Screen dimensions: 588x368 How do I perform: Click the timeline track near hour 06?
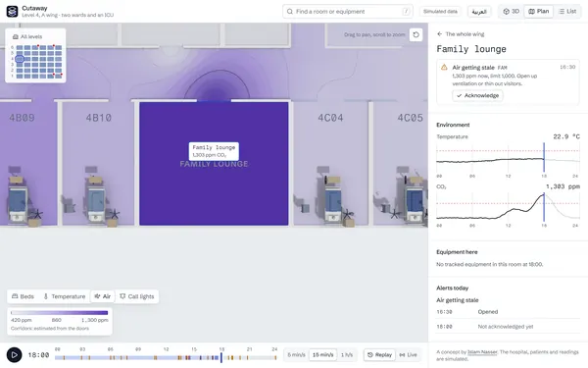tap(110, 358)
